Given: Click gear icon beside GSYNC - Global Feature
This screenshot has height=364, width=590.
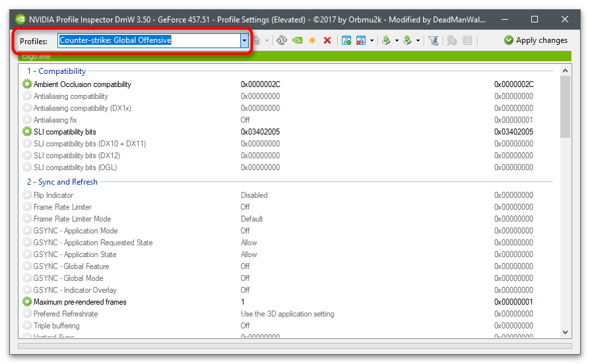Looking at the screenshot, I should [26, 266].
